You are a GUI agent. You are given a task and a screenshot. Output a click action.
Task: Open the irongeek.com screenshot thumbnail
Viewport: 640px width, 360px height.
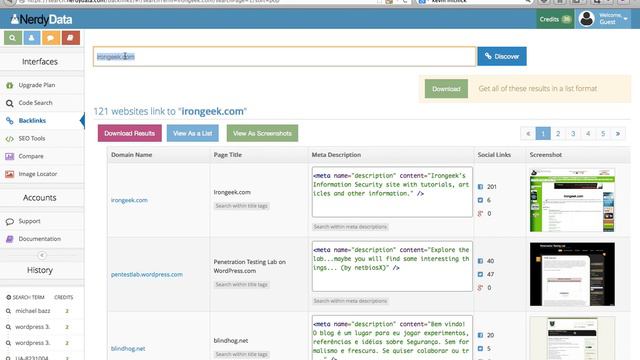(572, 200)
